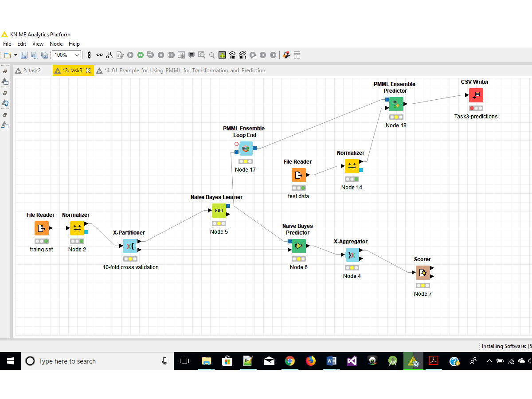Click the Execute all nodes toolbar button
The width and height of the screenshot is (532, 399).
[x=140, y=55]
